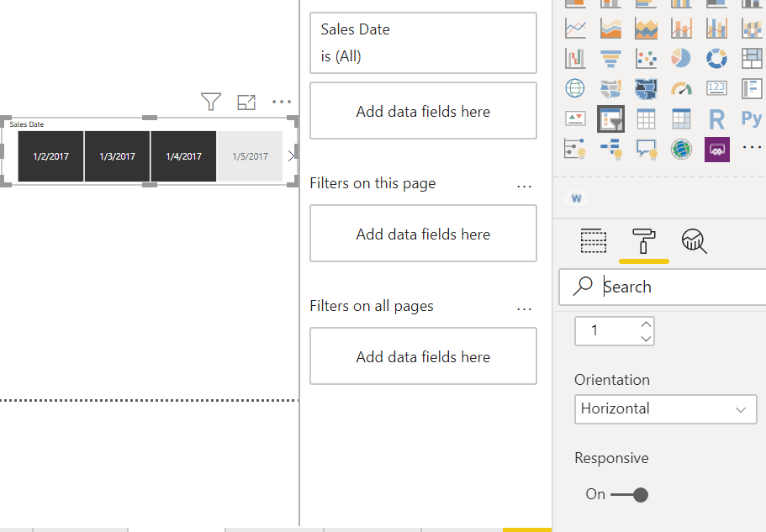Select the Pie chart visualization
Image resolution: width=766 pixels, height=532 pixels.
pyautogui.click(x=681, y=59)
